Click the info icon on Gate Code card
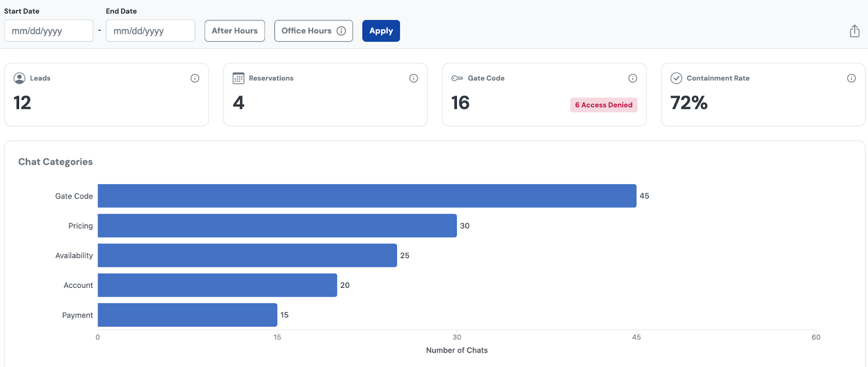The height and width of the screenshot is (367, 868). (x=633, y=78)
